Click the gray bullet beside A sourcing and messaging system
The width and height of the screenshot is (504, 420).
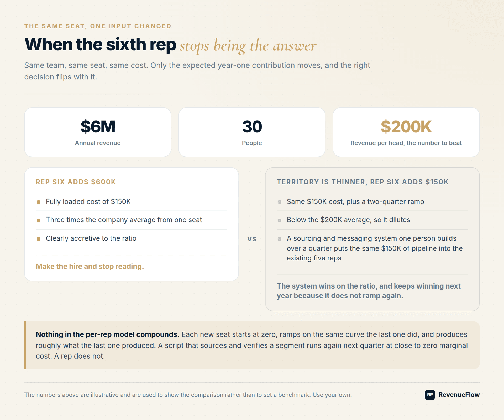[279, 239]
